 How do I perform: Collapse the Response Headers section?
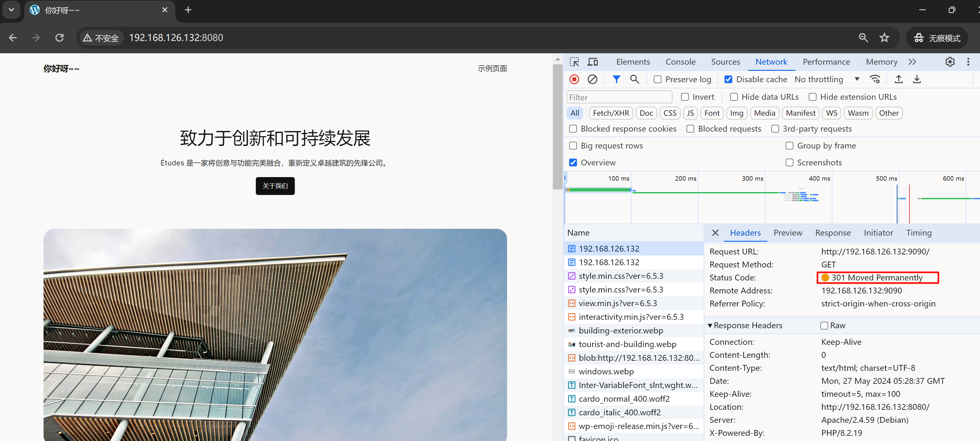point(710,325)
